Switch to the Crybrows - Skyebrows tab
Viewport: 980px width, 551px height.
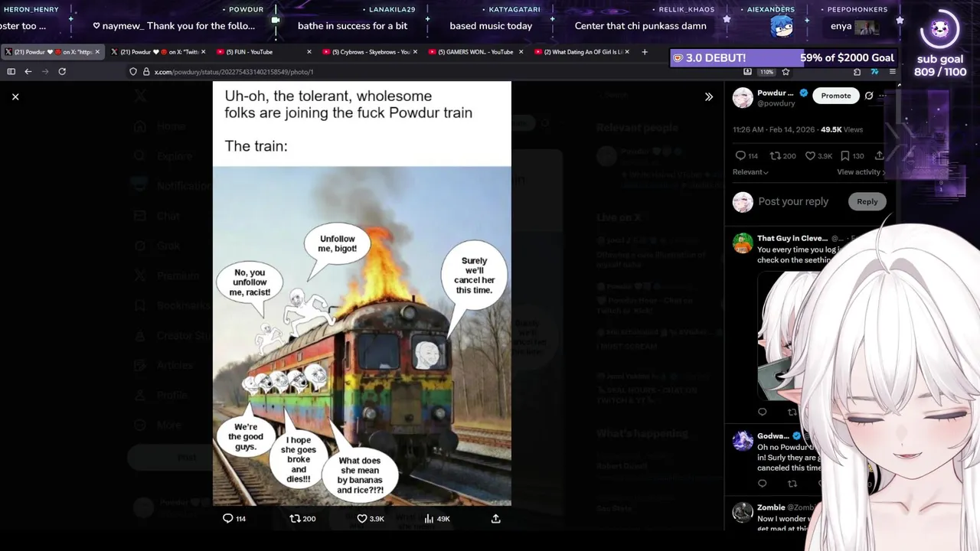368,52
